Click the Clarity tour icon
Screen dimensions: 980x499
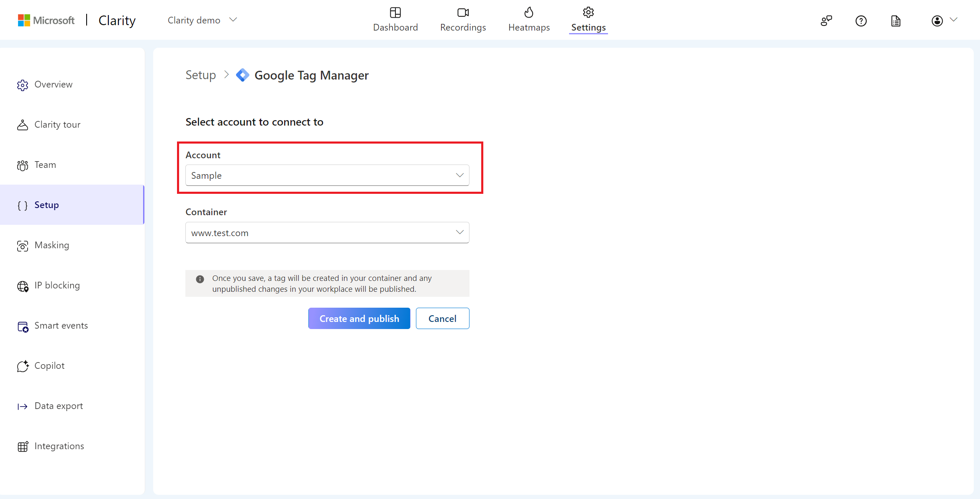(x=23, y=125)
